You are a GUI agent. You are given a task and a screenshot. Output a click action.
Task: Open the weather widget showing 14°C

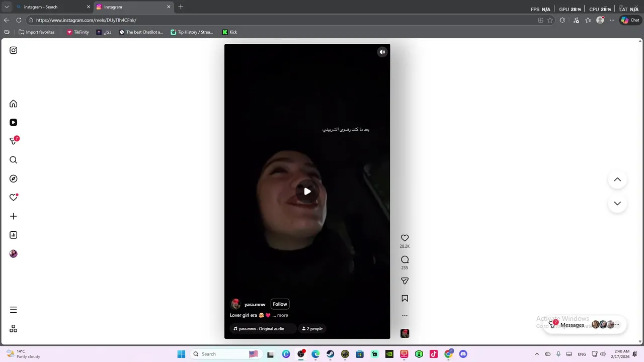23,354
